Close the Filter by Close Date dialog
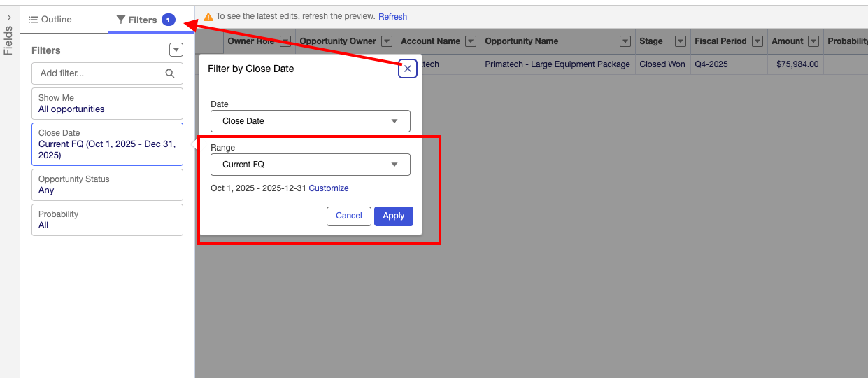 tap(408, 69)
